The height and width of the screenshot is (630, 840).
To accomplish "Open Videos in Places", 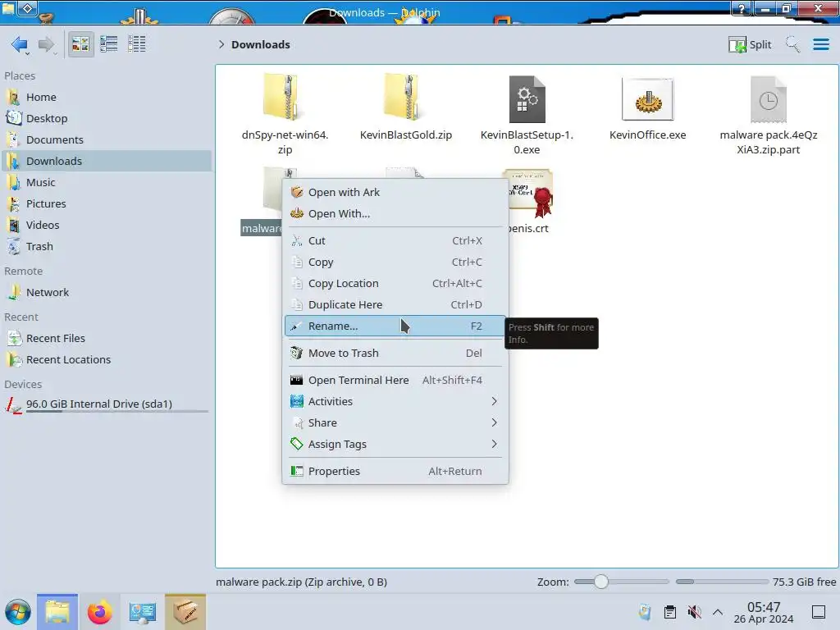I will pyautogui.click(x=106, y=225).
